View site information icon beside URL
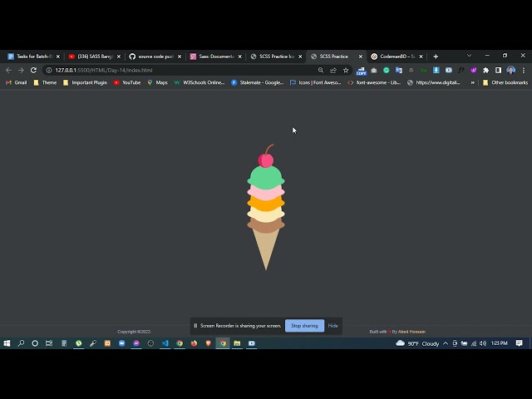This screenshot has width=532, height=399. 49,70
